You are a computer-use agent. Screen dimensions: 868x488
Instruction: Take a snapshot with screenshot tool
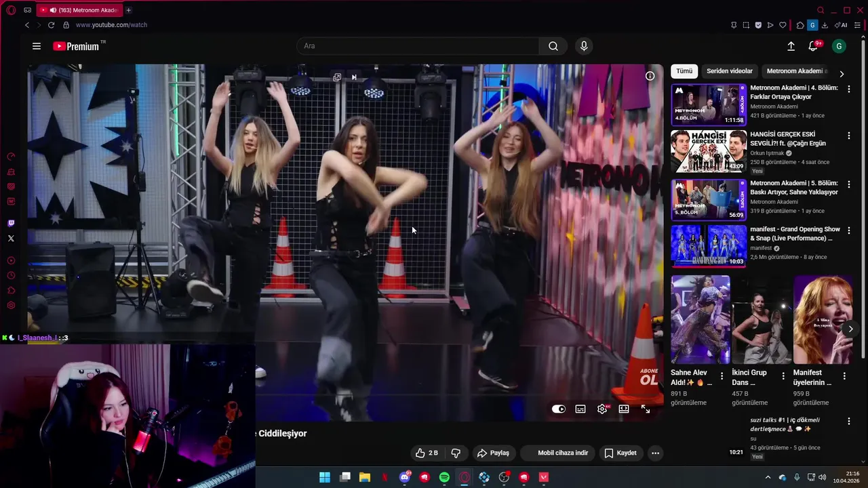746,25
